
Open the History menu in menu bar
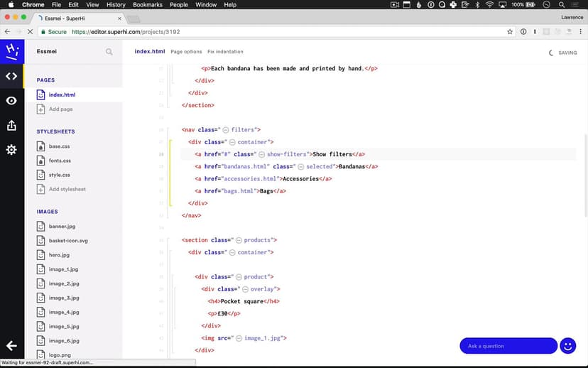116,5
